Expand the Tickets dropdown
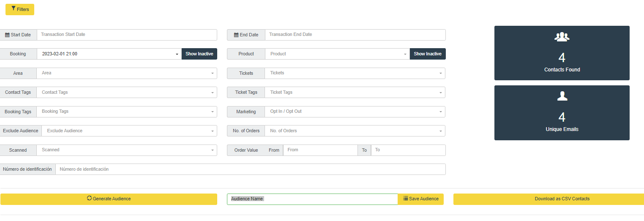644x221 pixels. (x=355, y=73)
